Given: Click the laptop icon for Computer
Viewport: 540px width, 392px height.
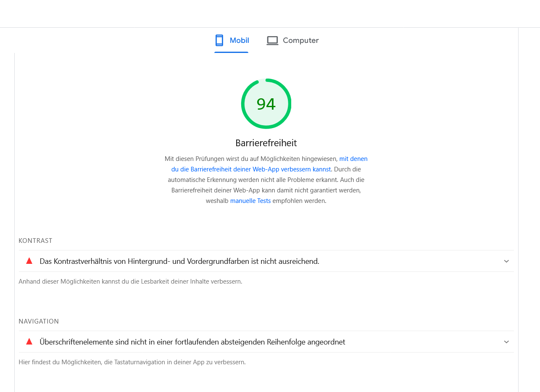Looking at the screenshot, I should tap(272, 40).
